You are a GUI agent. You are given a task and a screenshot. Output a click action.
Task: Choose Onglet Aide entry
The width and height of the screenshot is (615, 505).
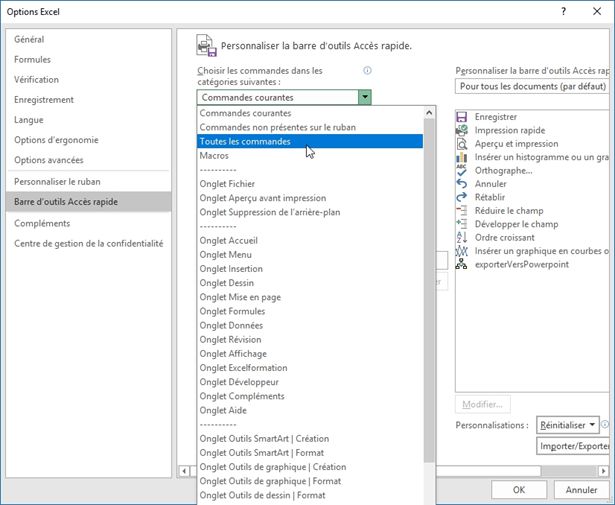click(x=310, y=411)
